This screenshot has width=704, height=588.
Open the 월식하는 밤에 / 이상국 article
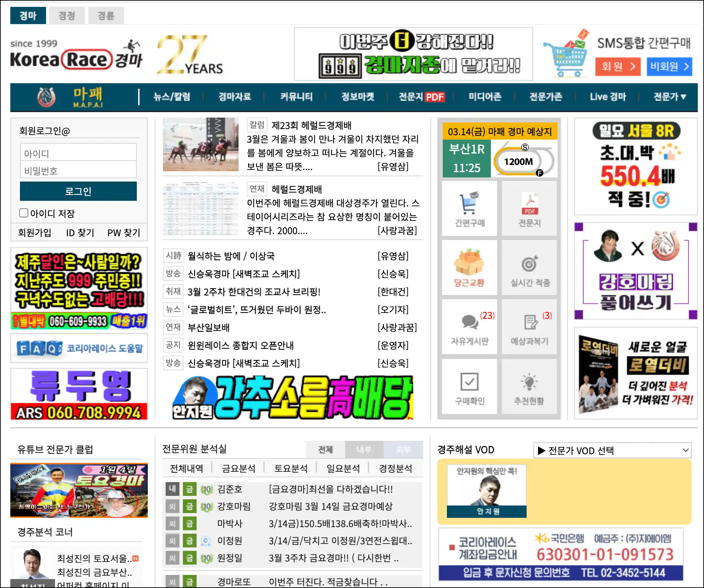[231, 256]
